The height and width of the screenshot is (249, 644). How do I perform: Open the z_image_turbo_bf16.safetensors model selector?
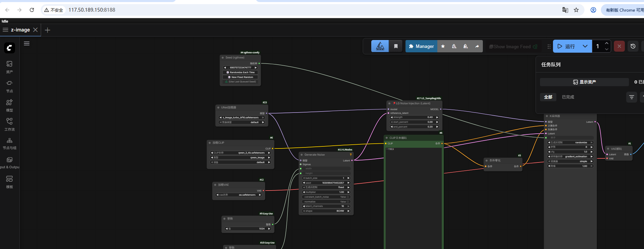(242, 118)
